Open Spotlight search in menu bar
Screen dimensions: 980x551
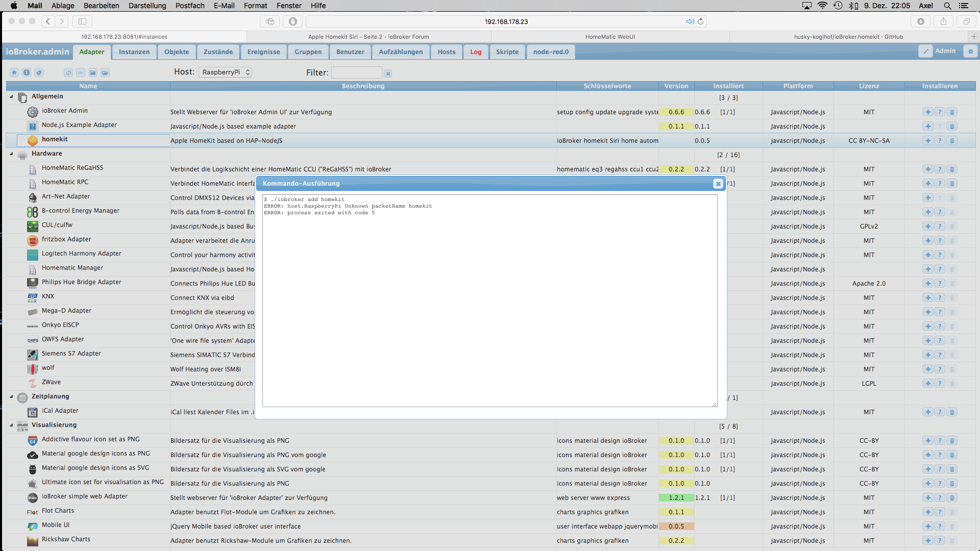(x=947, y=6)
